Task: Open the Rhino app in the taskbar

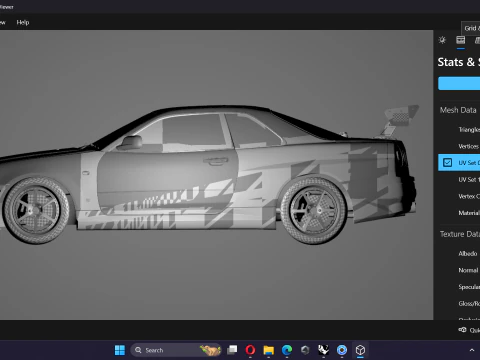Action: pyautogui.click(x=323, y=350)
